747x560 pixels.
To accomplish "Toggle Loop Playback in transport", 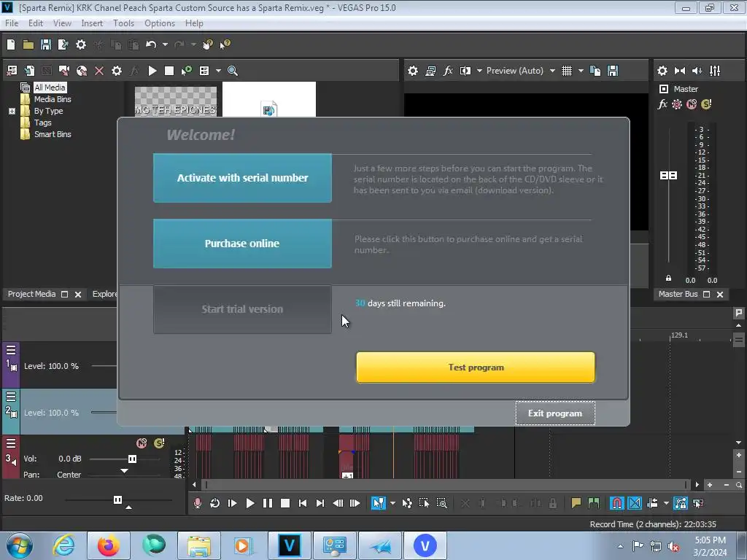I will 215,503.
